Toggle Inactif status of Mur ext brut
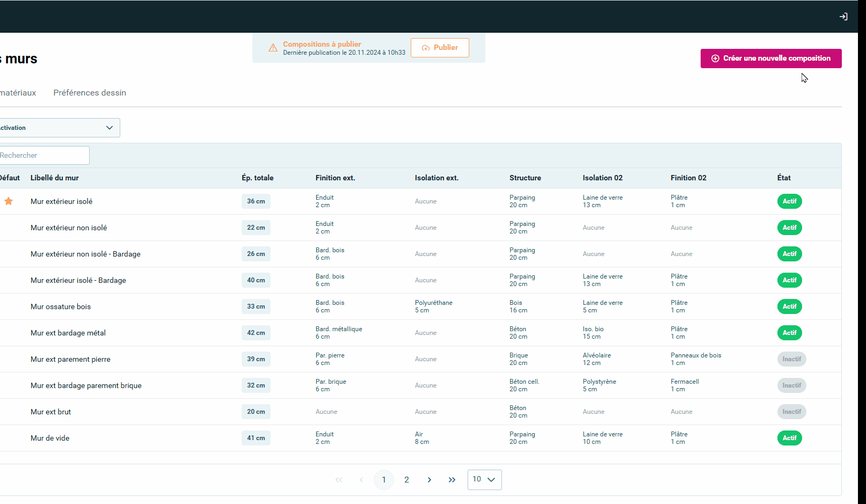 791,412
